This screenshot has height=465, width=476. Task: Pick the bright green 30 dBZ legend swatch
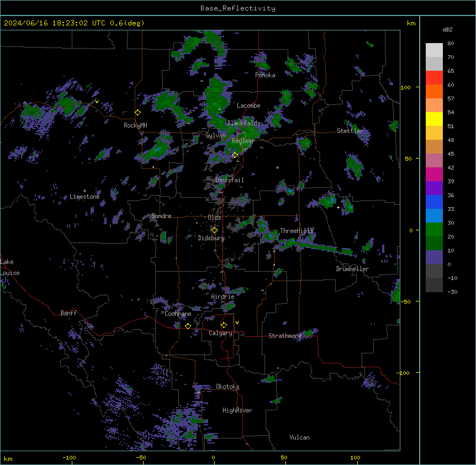[434, 230]
